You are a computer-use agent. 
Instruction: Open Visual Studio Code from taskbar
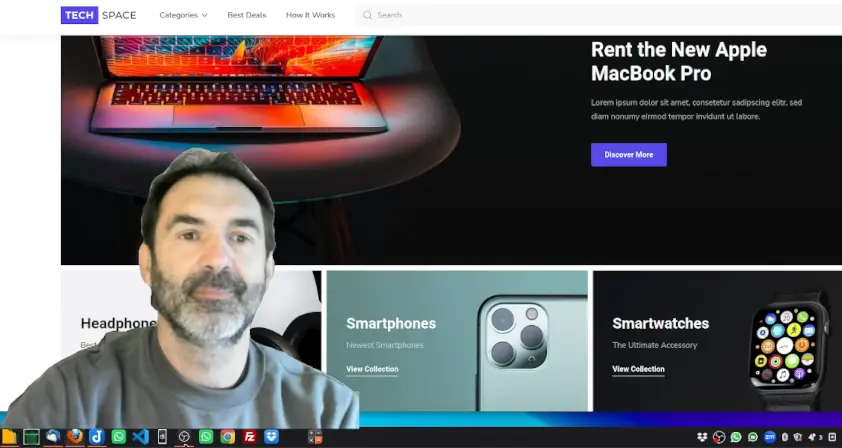[140, 437]
